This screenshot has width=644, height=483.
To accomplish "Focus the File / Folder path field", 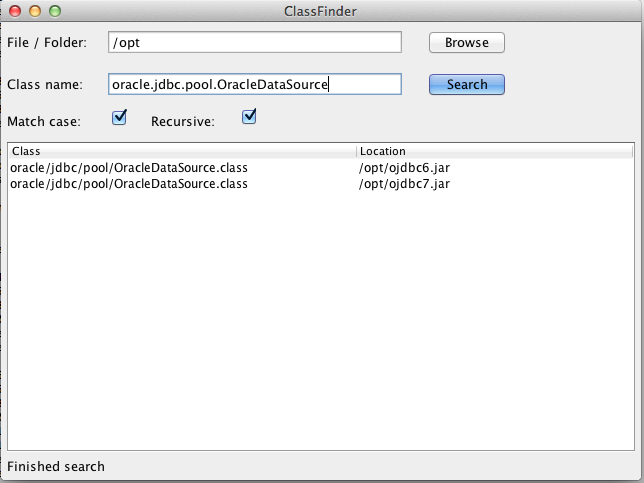I will pyautogui.click(x=255, y=42).
